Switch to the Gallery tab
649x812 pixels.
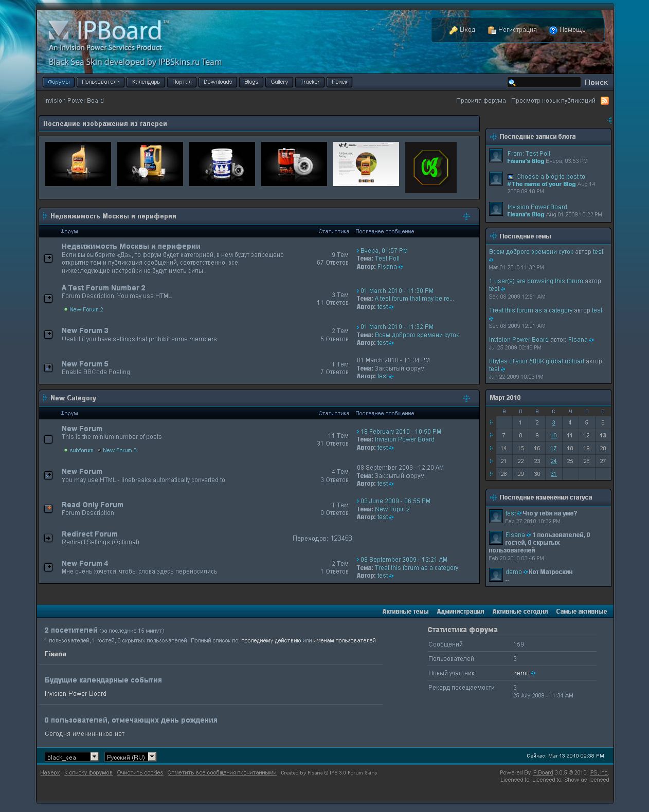click(x=279, y=82)
